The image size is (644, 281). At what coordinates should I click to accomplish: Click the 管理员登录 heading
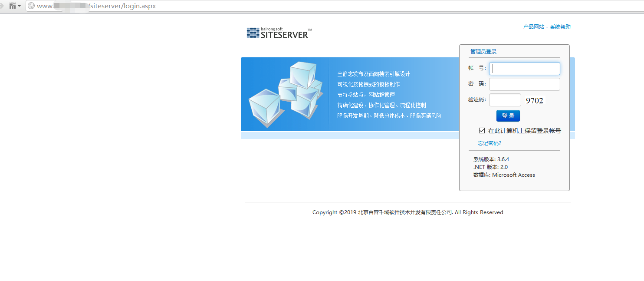(483, 52)
